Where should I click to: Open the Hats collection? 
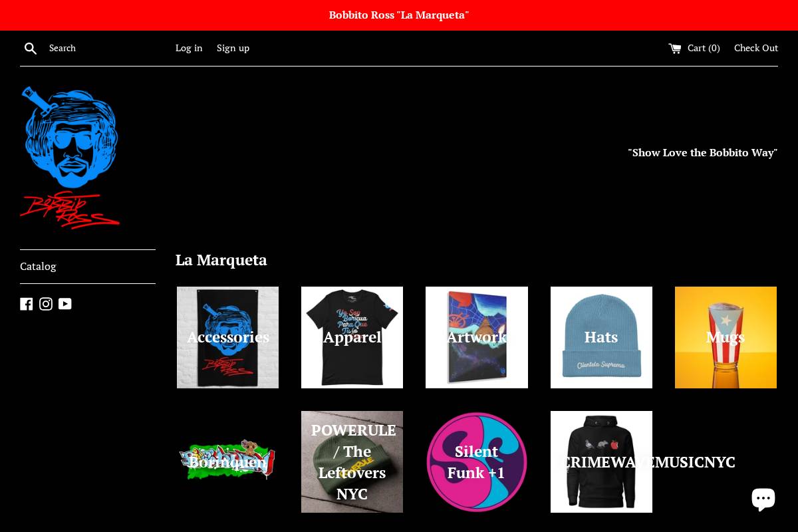[601, 337]
